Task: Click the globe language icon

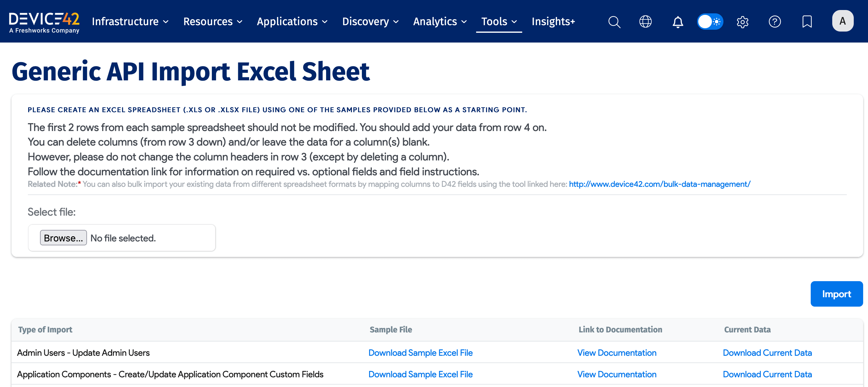Action: [645, 22]
